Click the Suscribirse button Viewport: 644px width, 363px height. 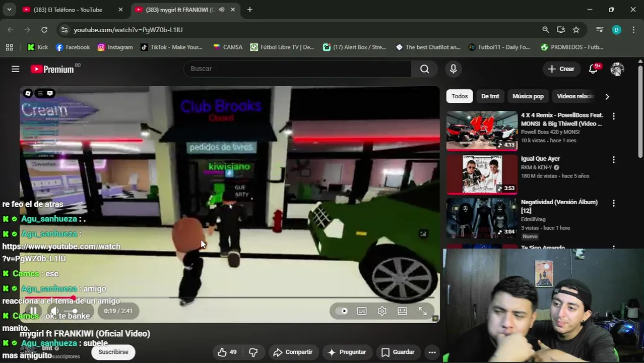pos(113,352)
